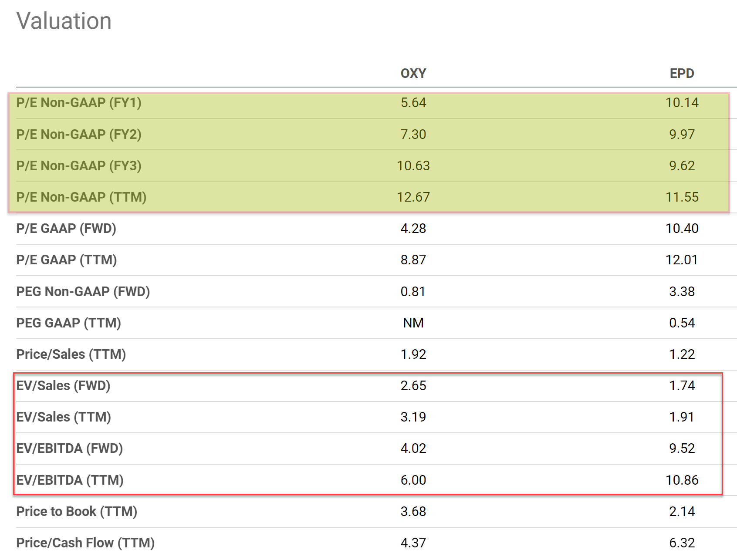Select EPD TTM Non-GAAP P/E value 11.55
Viewport: 737px width, 560px height.
point(682,197)
